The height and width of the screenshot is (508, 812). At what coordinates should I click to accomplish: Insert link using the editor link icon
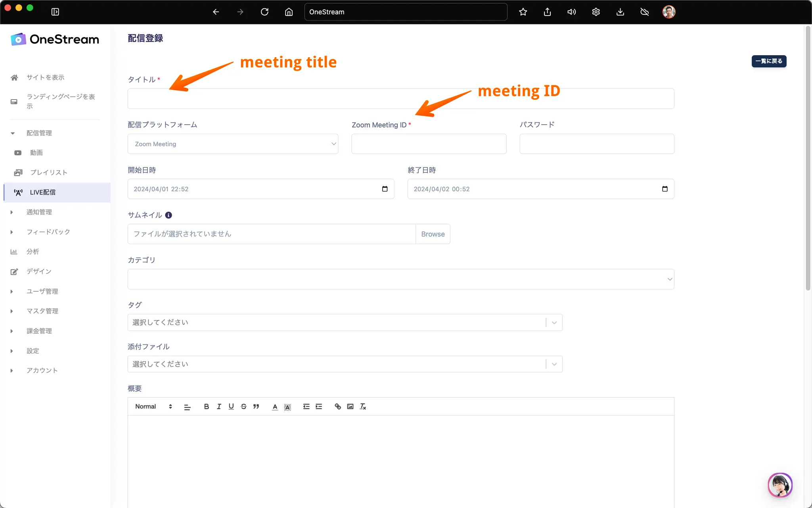coord(338,406)
